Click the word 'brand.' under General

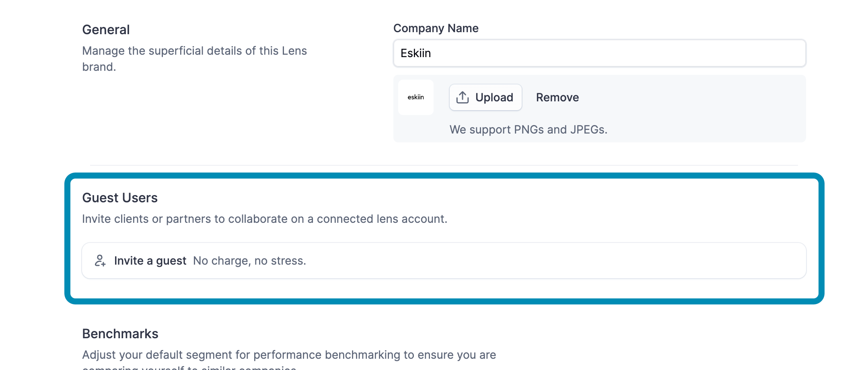pyautogui.click(x=99, y=67)
